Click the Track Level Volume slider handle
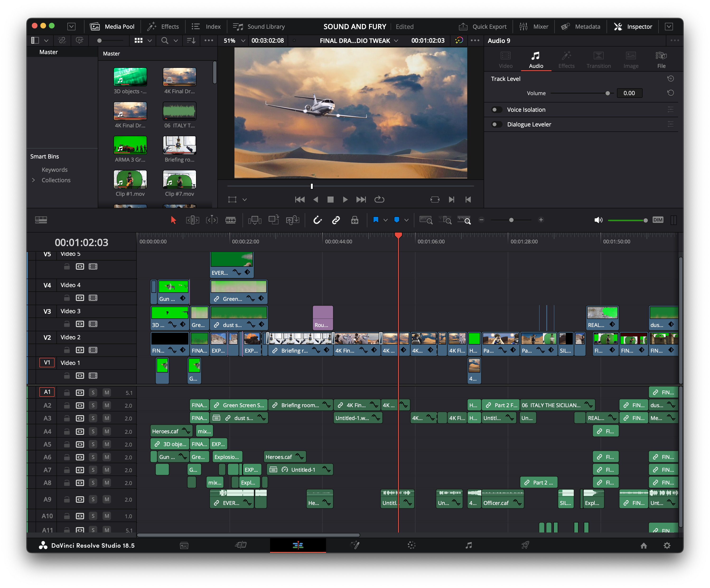Screen dimensions: 710x588 click(607, 93)
